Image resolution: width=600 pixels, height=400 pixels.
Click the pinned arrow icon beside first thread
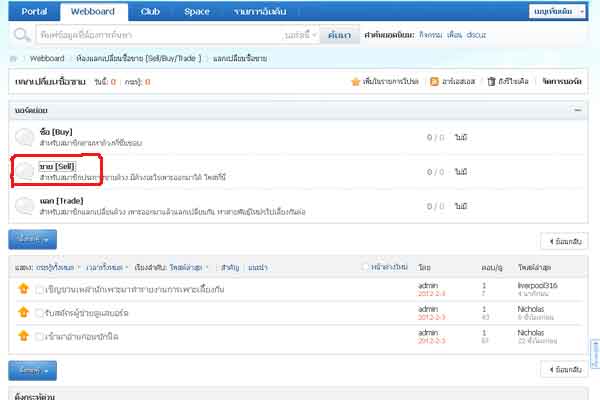24,289
